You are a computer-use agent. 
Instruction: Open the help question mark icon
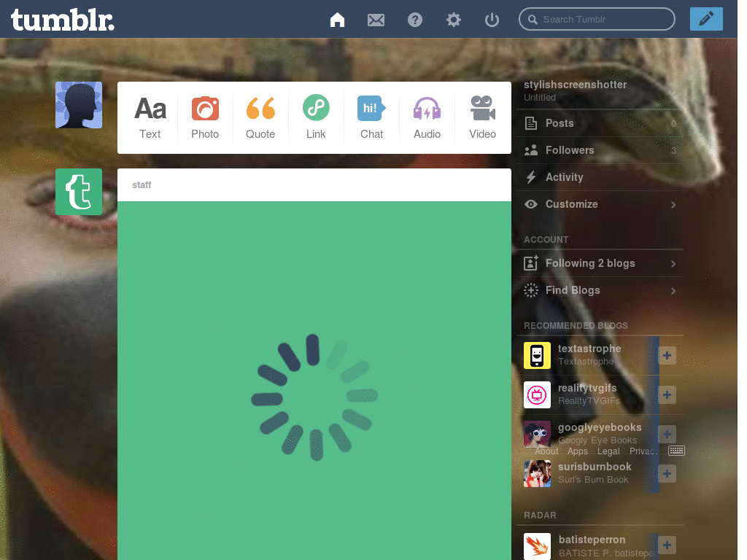click(415, 20)
